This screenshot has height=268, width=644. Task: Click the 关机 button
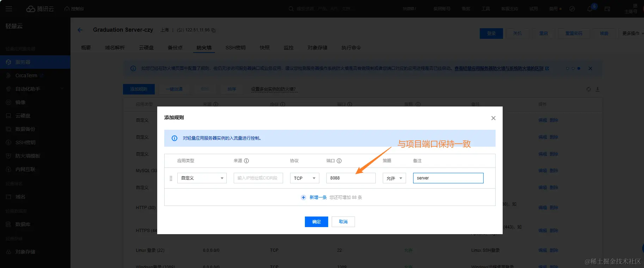[517, 33]
